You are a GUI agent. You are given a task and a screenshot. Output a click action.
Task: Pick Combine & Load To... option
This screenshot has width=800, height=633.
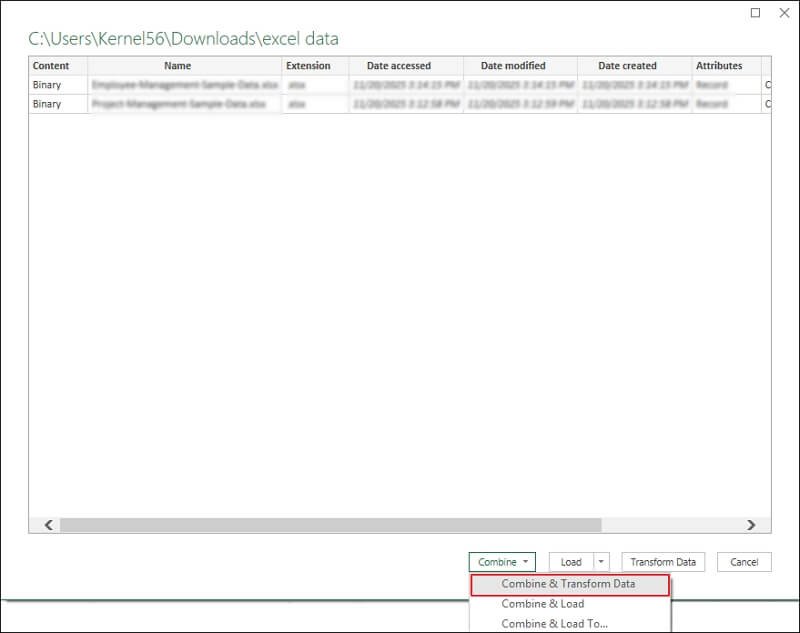point(571,624)
